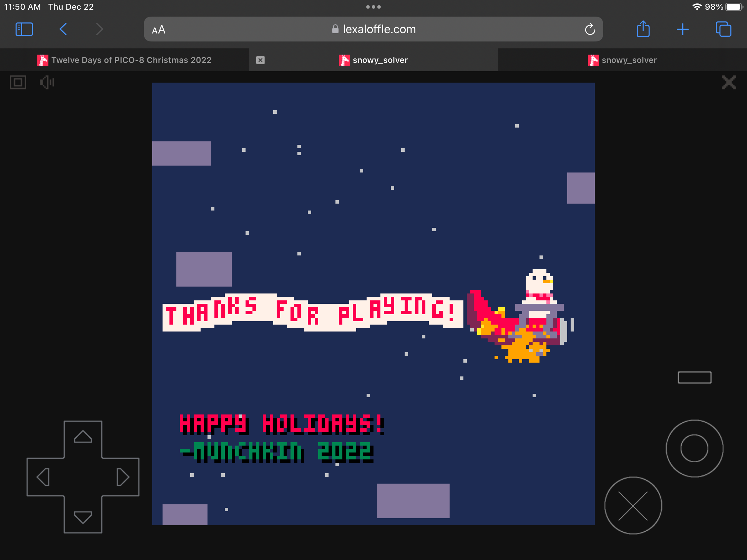This screenshot has width=747, height=560.
Task: Mute the PICO-8 player sound
Action: pos(47,83)
